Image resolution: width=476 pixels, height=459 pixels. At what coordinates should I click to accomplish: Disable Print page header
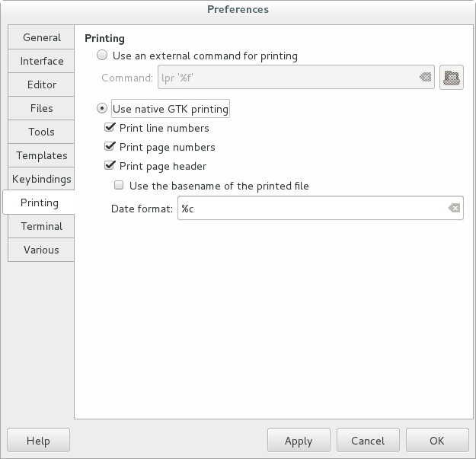[x=110, y=166]
